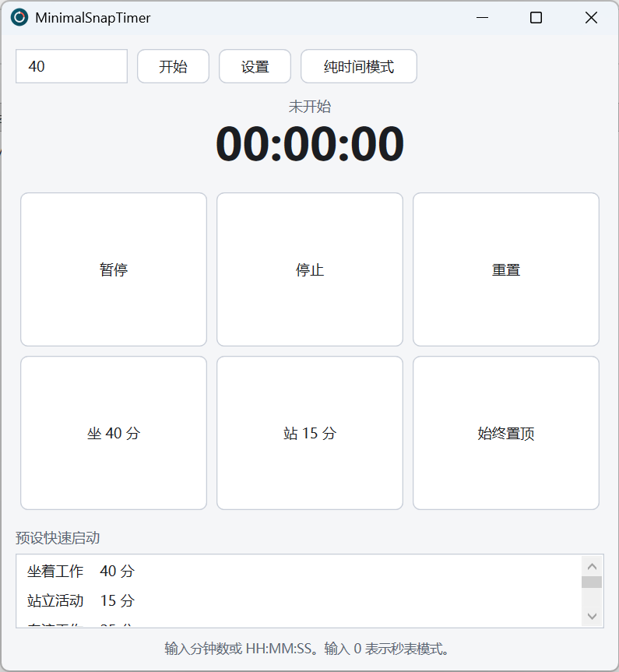Click the preset list scroll up arrow

tap(592, 567)
